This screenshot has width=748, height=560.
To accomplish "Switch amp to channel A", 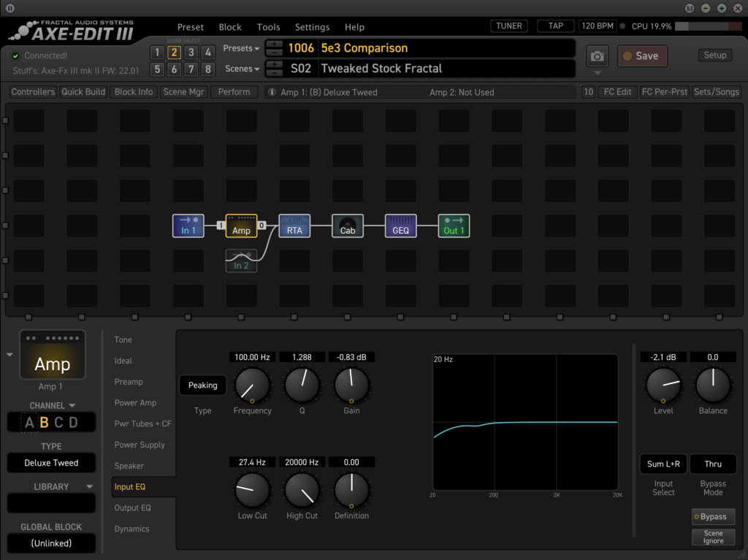I will pos(29,423).
